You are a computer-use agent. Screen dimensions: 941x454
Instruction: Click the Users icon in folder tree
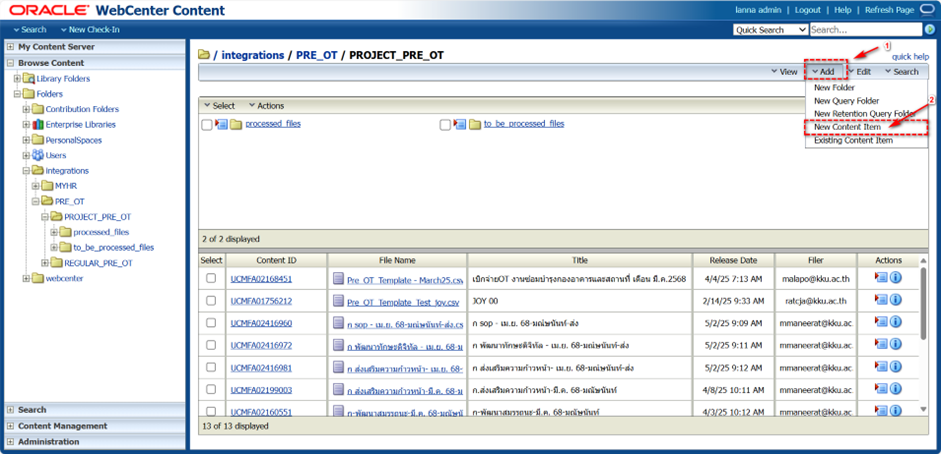pos(38,156)
